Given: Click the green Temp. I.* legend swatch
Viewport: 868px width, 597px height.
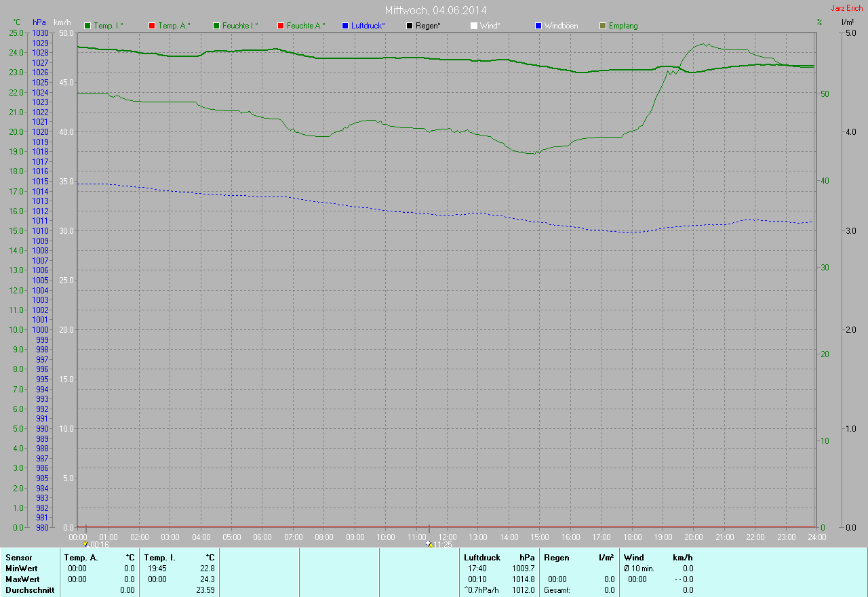Looking at the screenshot, I should 87,26.
